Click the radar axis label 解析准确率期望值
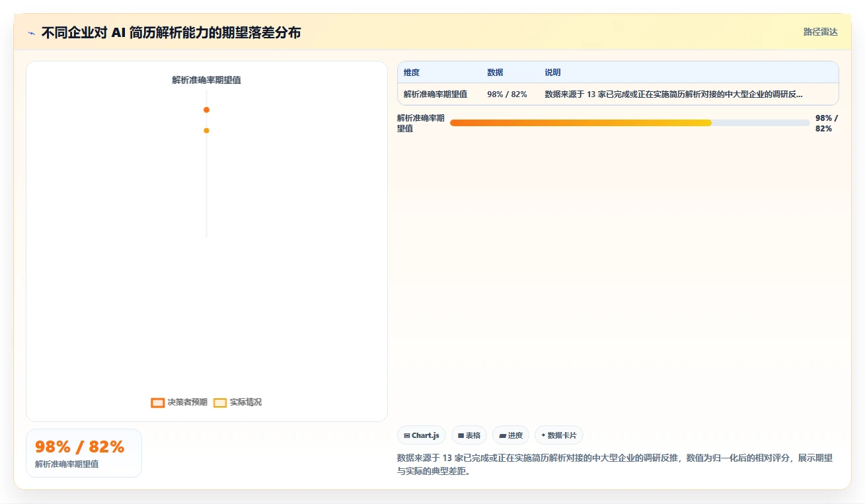 pyautogui.click(x=206, y=80)
